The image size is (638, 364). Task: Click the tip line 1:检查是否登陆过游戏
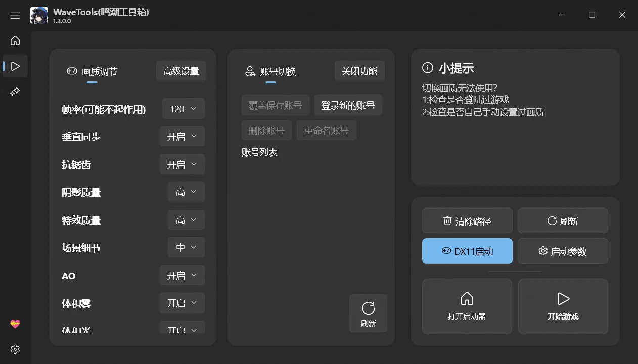(466, 100)
